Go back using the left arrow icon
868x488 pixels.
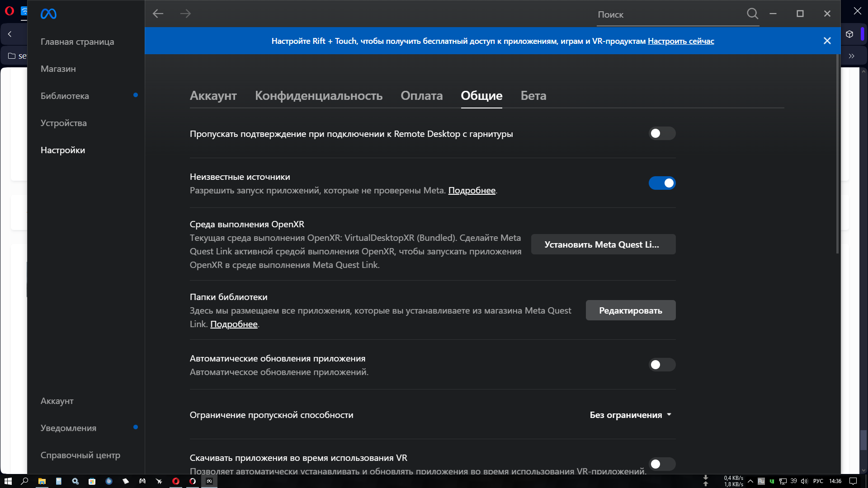[x=158, y=14]
